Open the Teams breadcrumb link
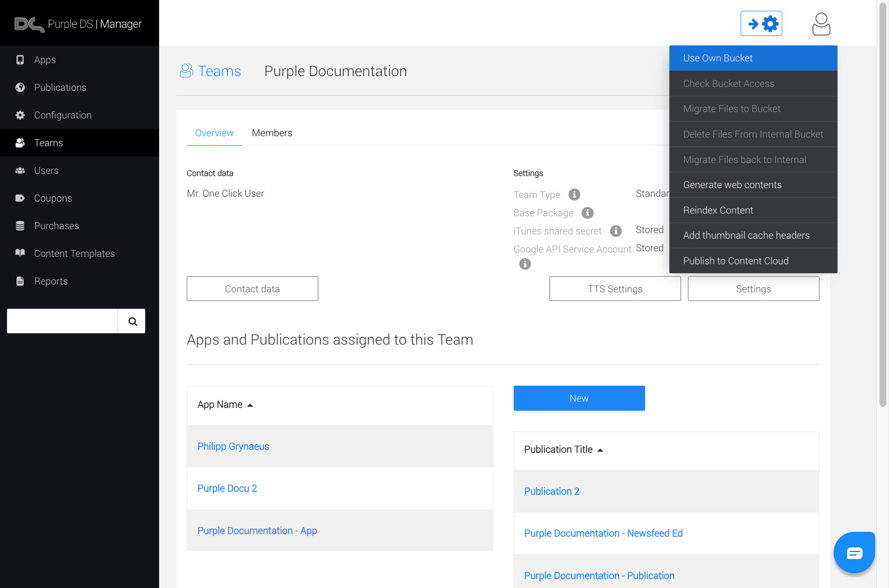889x588 pixels. coord(219,71)
